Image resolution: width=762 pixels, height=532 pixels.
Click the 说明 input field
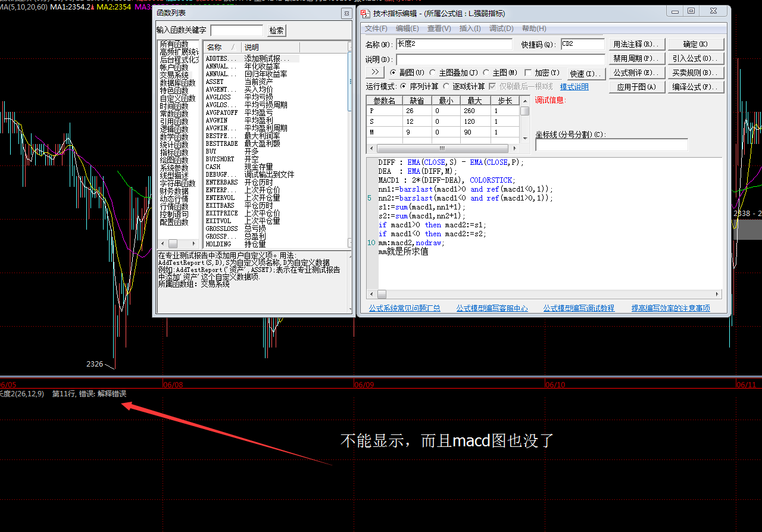pyautogui.click(x=501, y=60)
